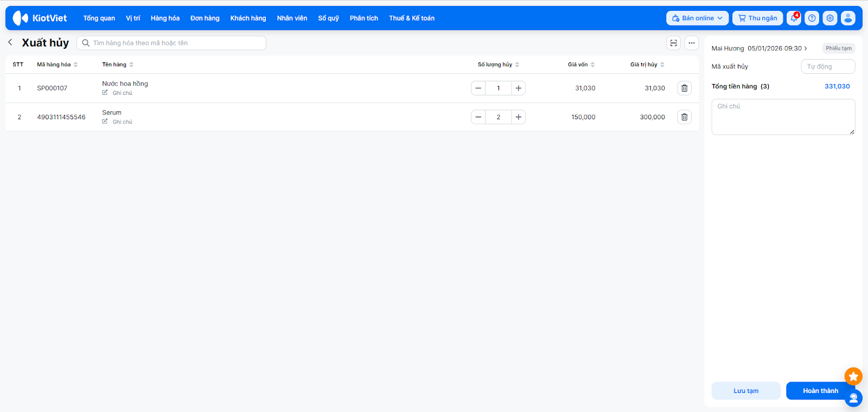This screenshot has height=412, width=868.
Task: Open the Sổ quỹ menu
Action: click(328, 18)
